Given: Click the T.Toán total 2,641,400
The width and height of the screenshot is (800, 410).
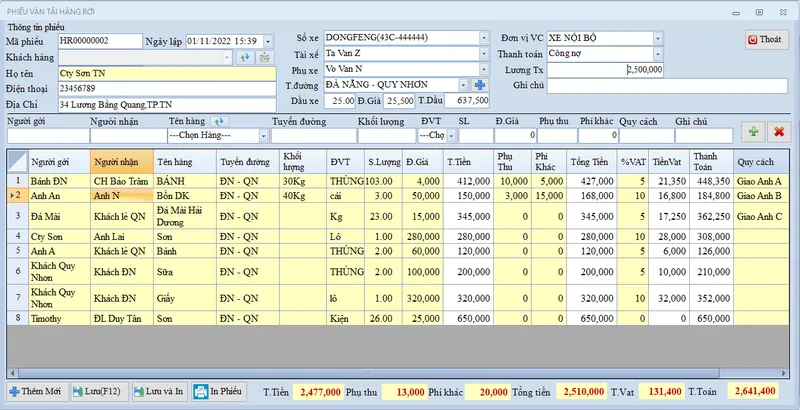Looking at the screenshot, I should click(x=753, y=392).
